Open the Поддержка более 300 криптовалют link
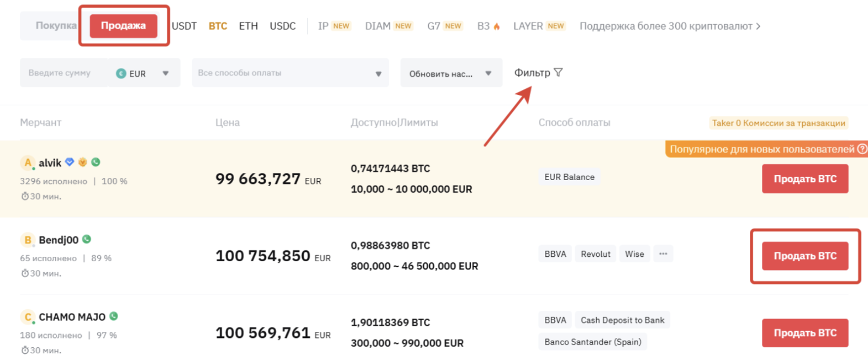 [669, 26]
